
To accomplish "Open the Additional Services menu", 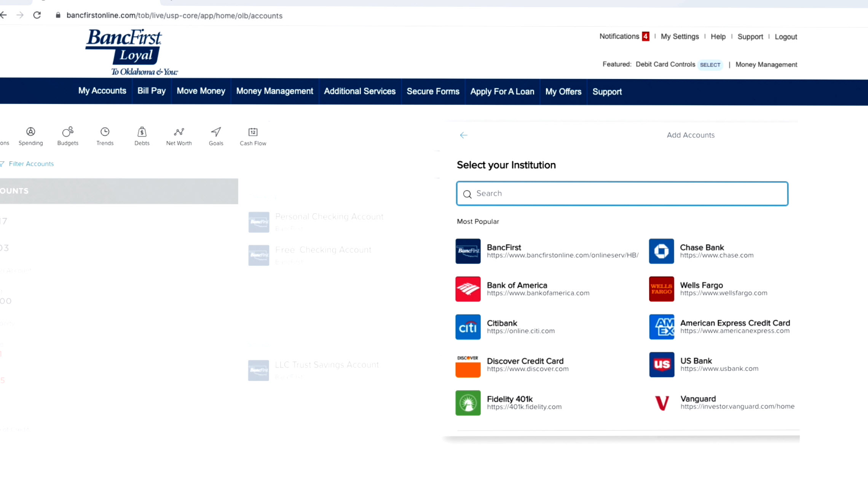I will (x=359, y=91).
